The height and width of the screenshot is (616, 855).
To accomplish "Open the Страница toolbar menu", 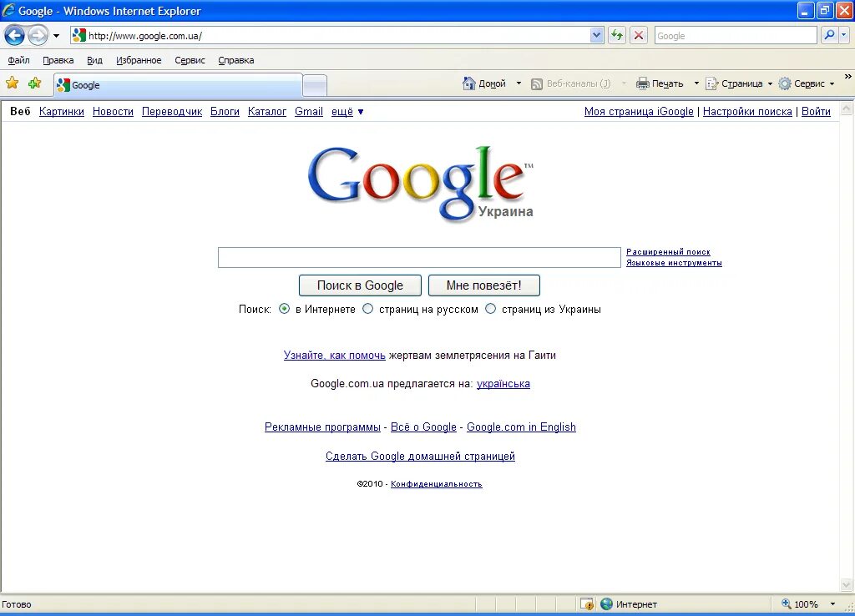I will 739,83.
